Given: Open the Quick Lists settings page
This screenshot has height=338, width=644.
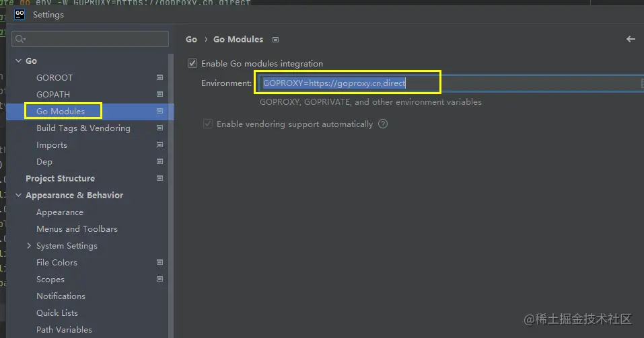Looking at the screenshot, I should pos(57,313).
